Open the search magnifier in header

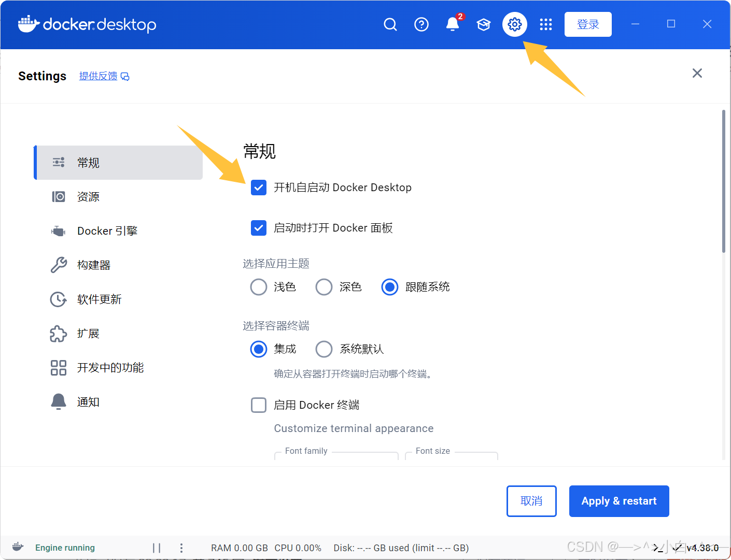[x=390, y=24]
